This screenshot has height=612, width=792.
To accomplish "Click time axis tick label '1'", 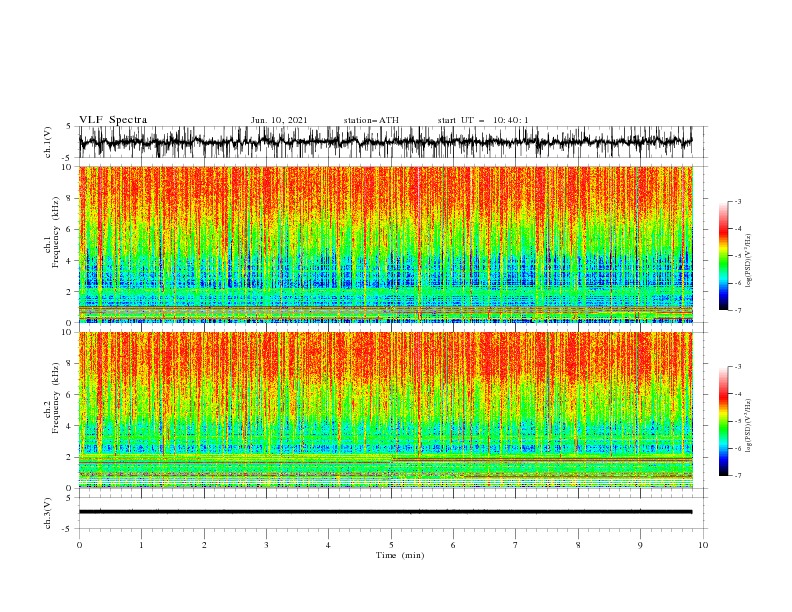I will pos(141,545).
